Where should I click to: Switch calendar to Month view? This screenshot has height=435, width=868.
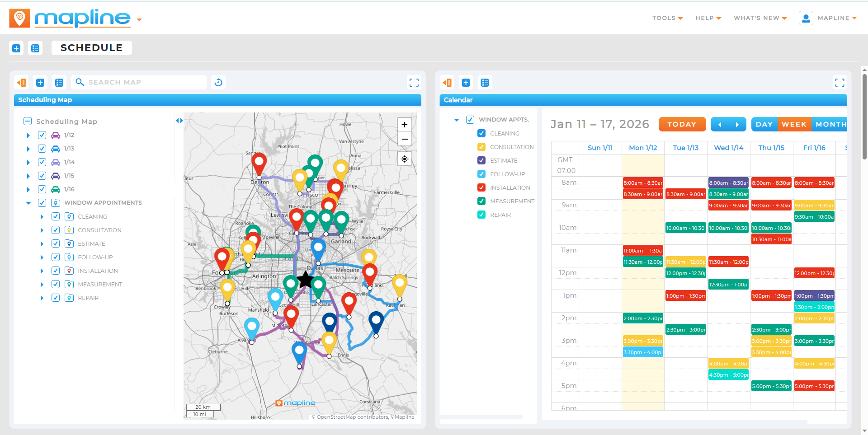830,124
